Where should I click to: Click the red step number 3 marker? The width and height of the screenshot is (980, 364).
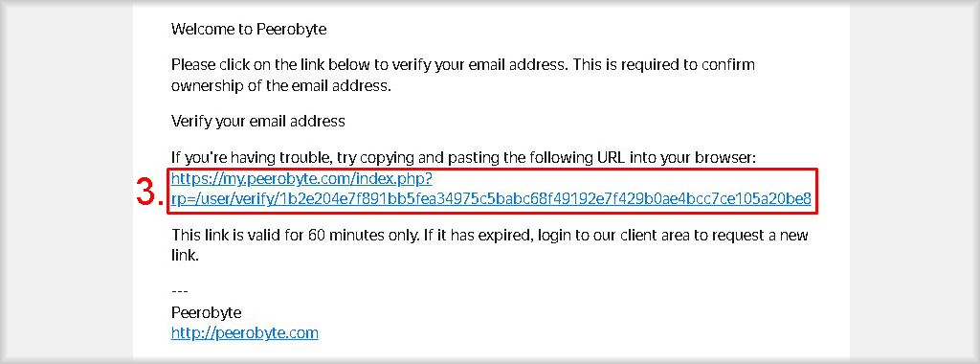(150, 193)
